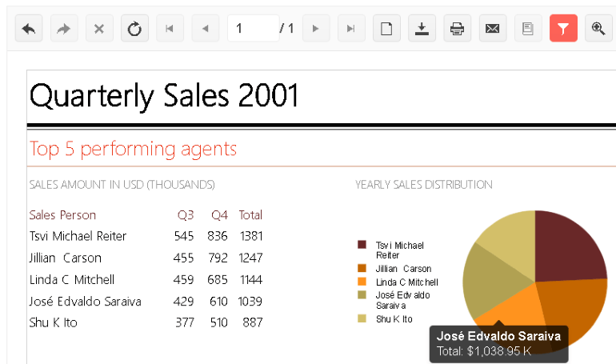Click the navigate forward arrow icon

64,29
